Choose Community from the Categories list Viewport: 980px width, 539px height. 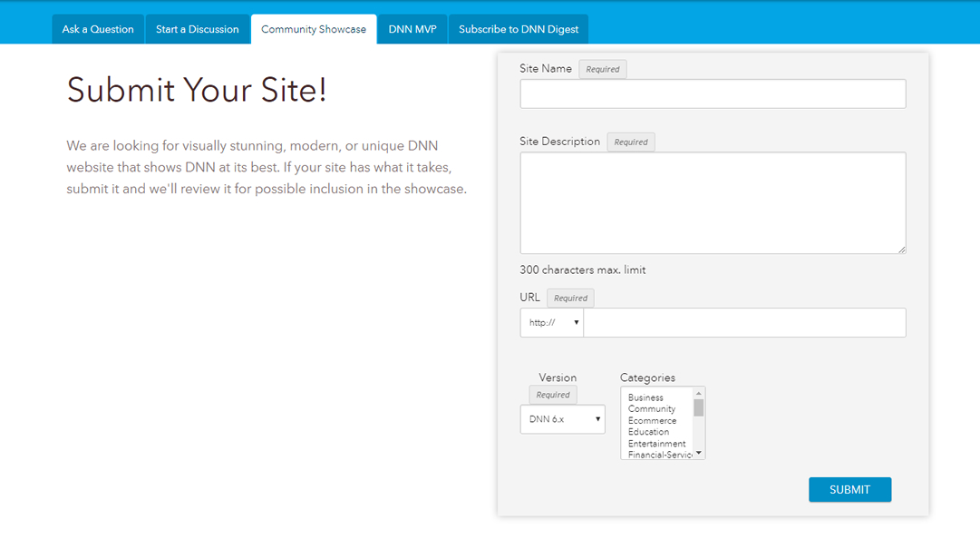[651, 409]
